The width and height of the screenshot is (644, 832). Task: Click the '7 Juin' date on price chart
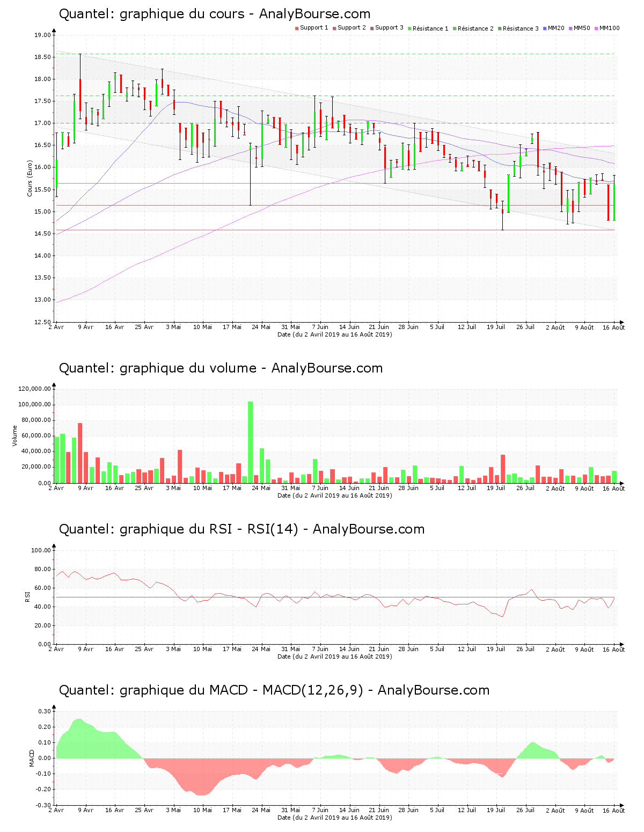click(x=320, y=327)
